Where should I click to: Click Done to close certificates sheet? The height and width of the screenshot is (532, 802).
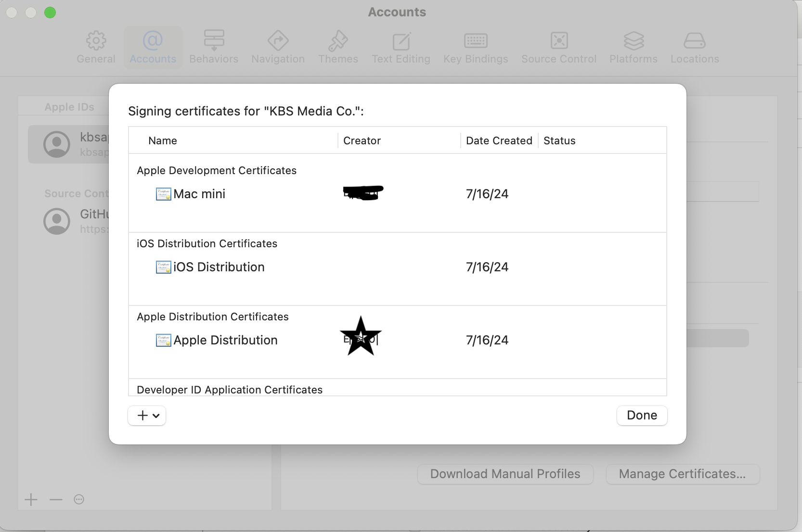[642, 416]
